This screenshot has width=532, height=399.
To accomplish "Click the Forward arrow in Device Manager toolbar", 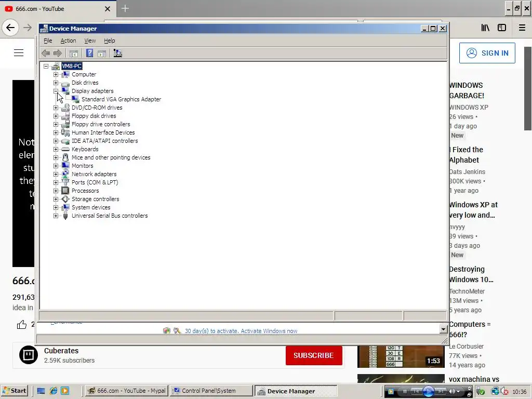I will coord(58,54).
